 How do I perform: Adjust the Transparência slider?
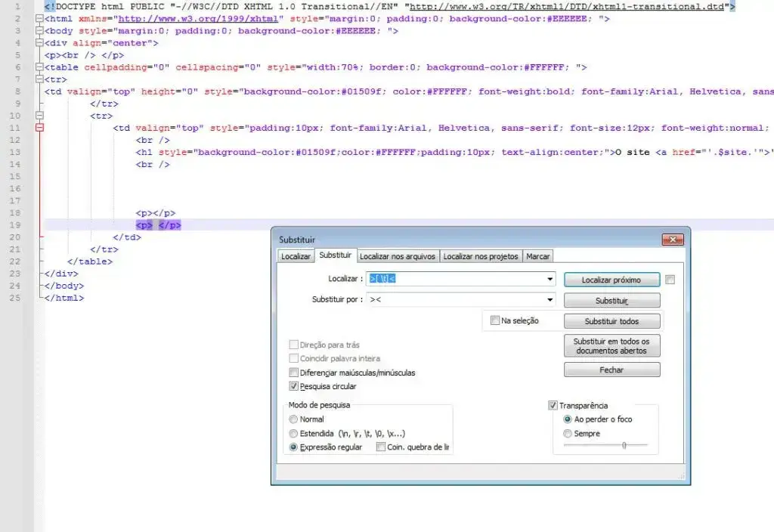pyautogui.click(x=624, y=446)
